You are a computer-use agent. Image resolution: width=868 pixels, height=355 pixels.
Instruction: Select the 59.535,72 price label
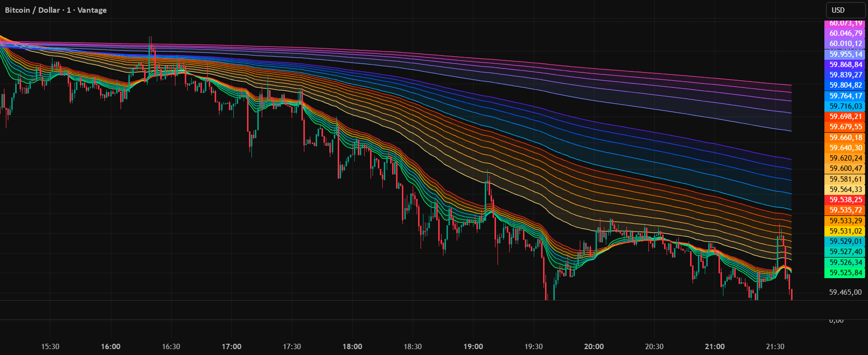click(845, 210)
